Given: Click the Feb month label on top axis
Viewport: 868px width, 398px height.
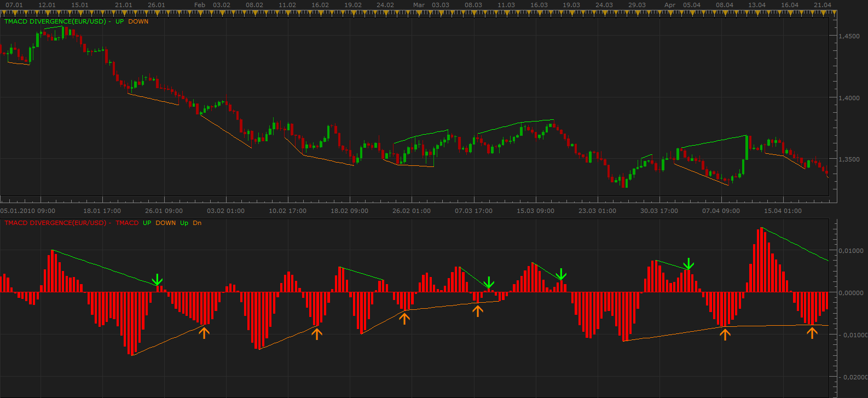Looking at the screenshot, I should click(200, 5).
